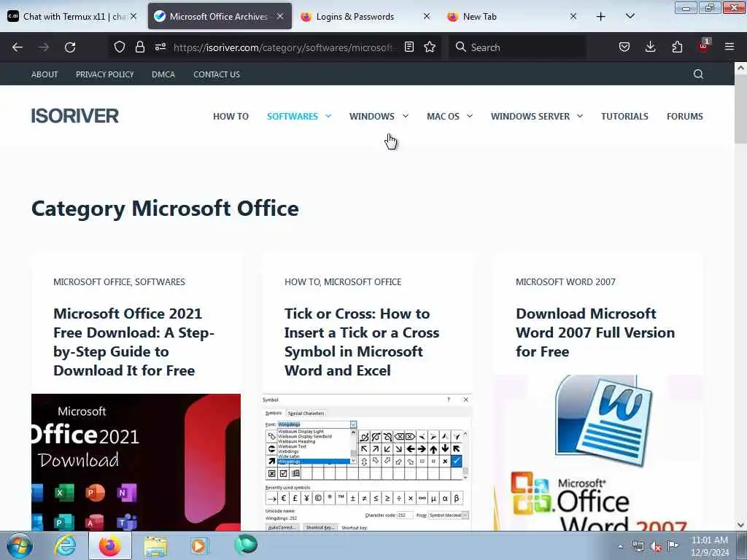The width and height of the screenshot is (747, 560).
Task: Expand the WINDOWS dropdown chevron
Action: tap(406, 116)
